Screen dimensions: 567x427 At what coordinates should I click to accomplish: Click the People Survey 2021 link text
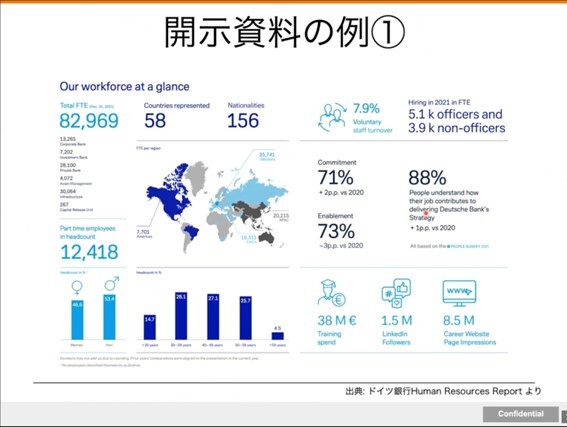pos(468,247)
